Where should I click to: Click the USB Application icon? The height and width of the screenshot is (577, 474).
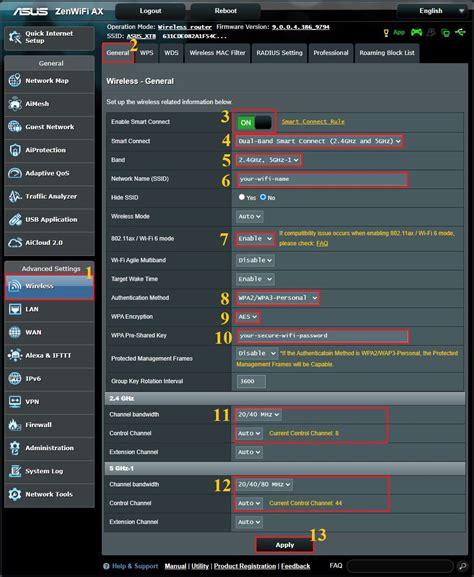tap(15, 220)
